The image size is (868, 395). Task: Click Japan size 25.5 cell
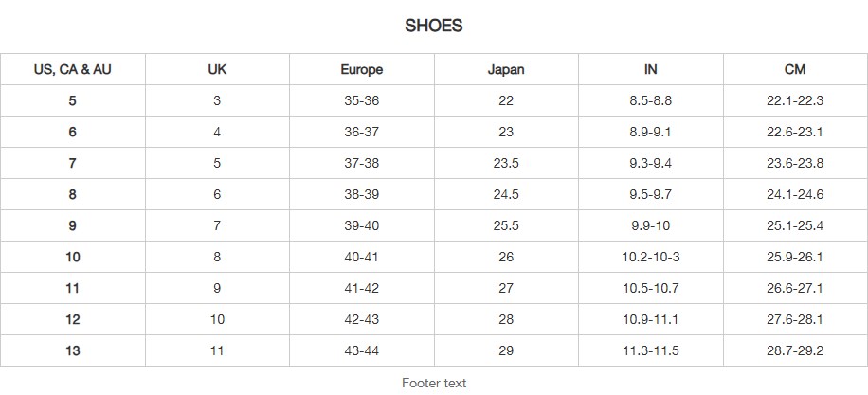[506, 225]
